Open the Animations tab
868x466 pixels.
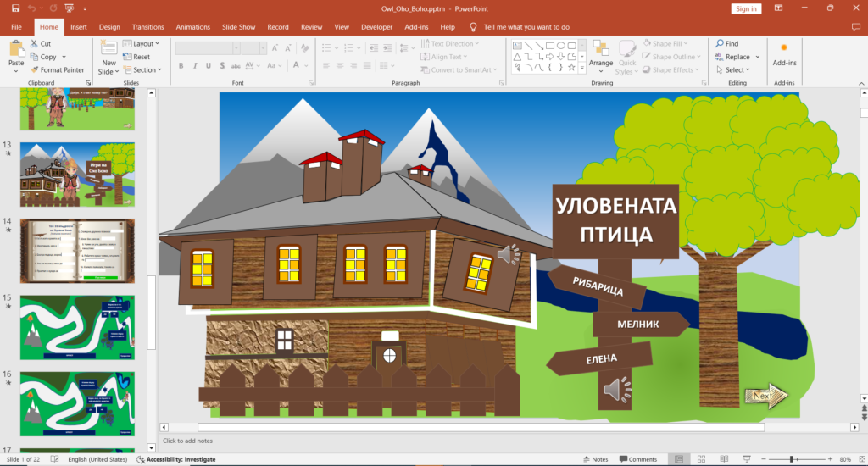tap(192, 26)
